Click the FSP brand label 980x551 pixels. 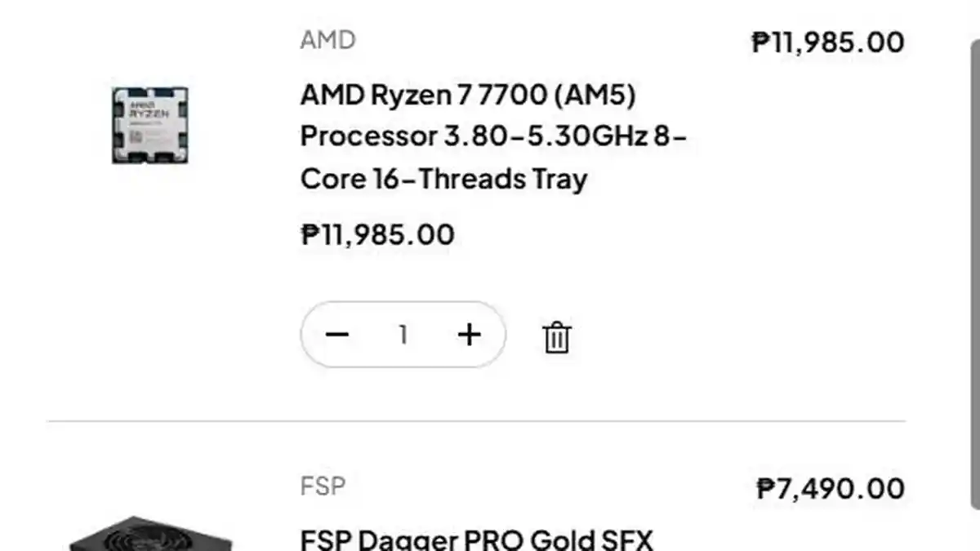323,487
